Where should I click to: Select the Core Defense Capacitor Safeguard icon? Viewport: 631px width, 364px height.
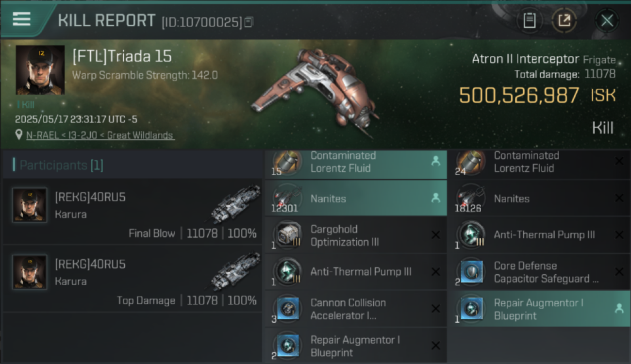[470, 272]
